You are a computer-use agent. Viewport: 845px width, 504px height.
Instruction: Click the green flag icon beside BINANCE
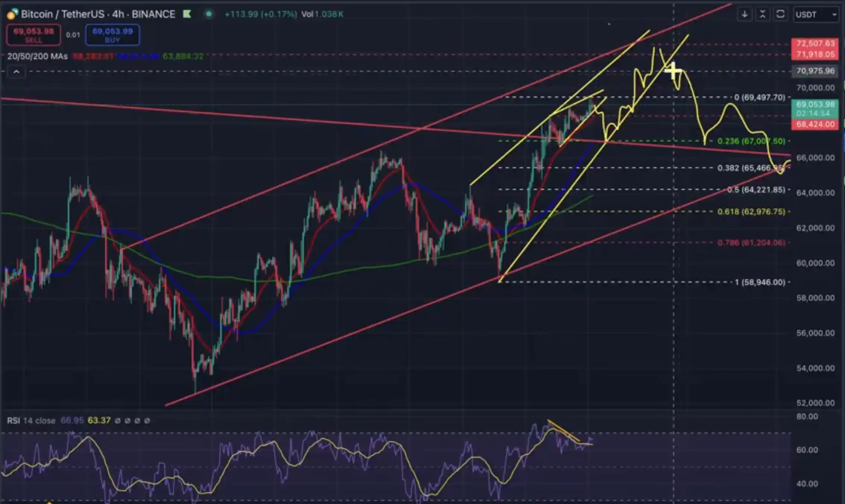pyautogui.click(x=187, y=14)
